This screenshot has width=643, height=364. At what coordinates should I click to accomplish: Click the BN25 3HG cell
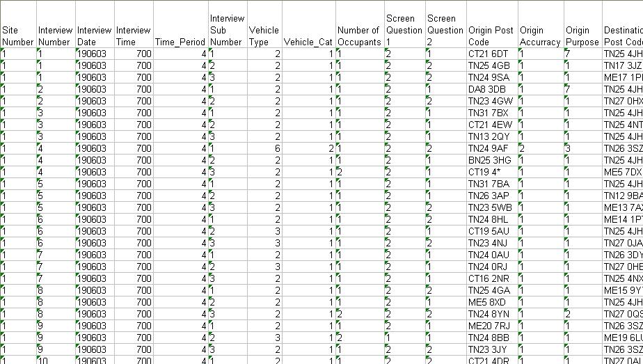pyautogui.click(x=493, y=160)
